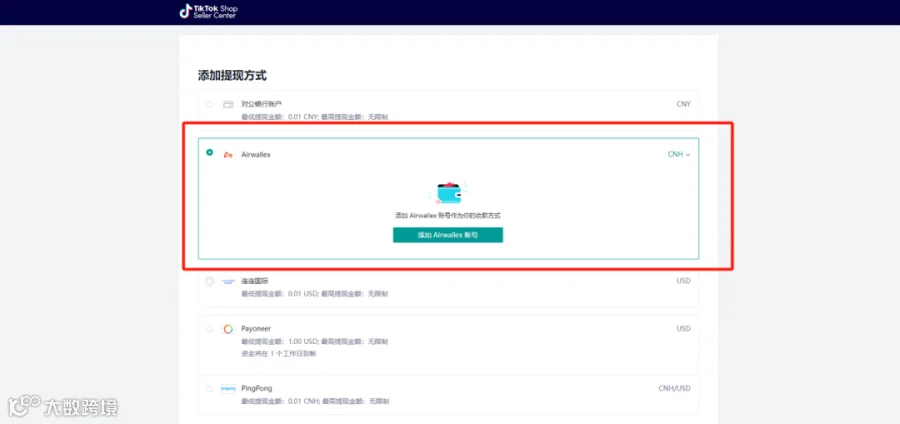Viewport: 900px width, 424px height.
Task: Click the 添加提现方式 heading
Action: click(x=232, y=75)
